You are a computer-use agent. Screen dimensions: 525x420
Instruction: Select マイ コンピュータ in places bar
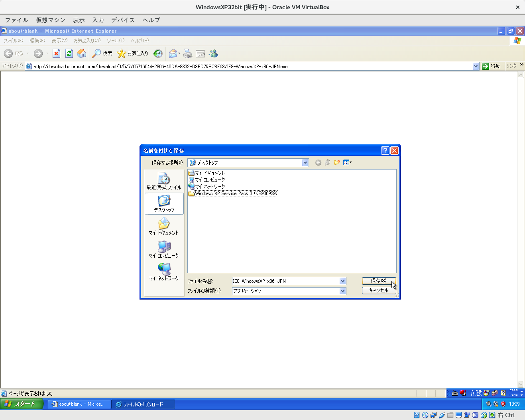[164, 249]
